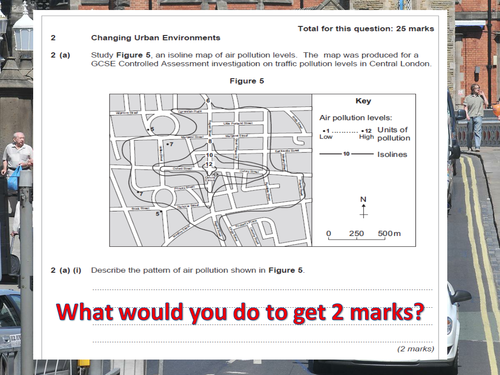Click the "Isolines" label in the key

392,154
